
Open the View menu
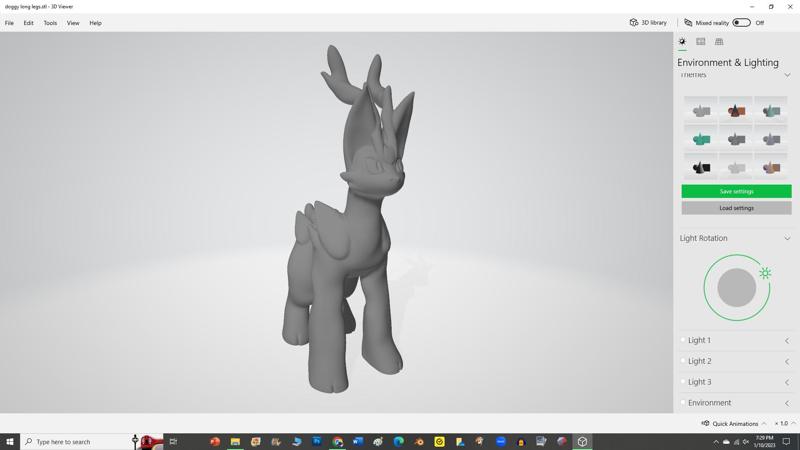73,23
